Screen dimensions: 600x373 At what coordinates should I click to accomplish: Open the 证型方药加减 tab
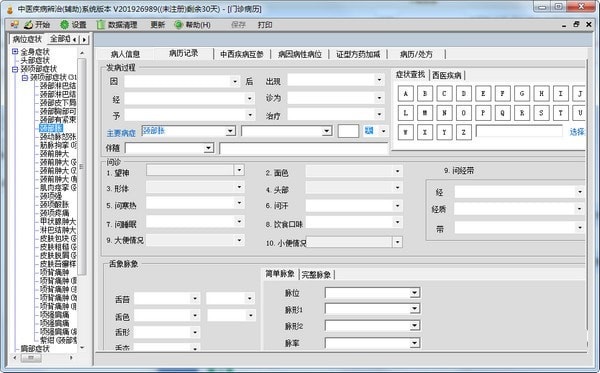click(x=359, y=54)
